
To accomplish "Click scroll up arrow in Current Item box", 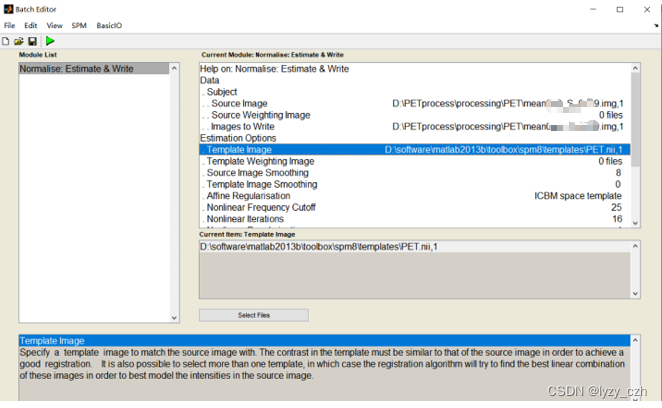I will [635, 246].
